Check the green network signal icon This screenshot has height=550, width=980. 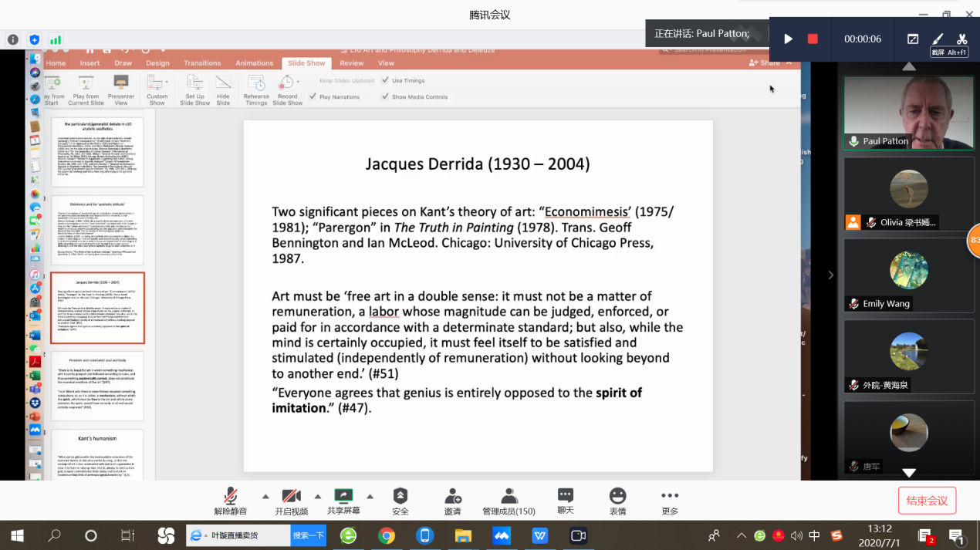click(56, 39)
